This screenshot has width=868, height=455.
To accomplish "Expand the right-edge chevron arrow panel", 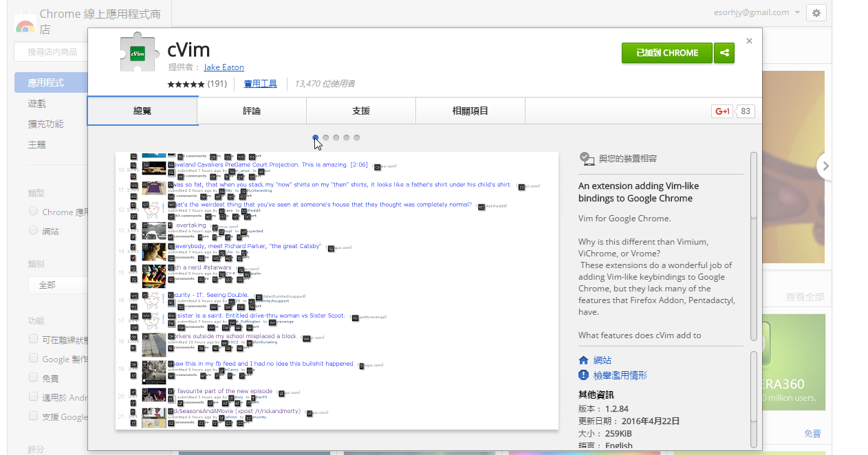I will [825, 166].
